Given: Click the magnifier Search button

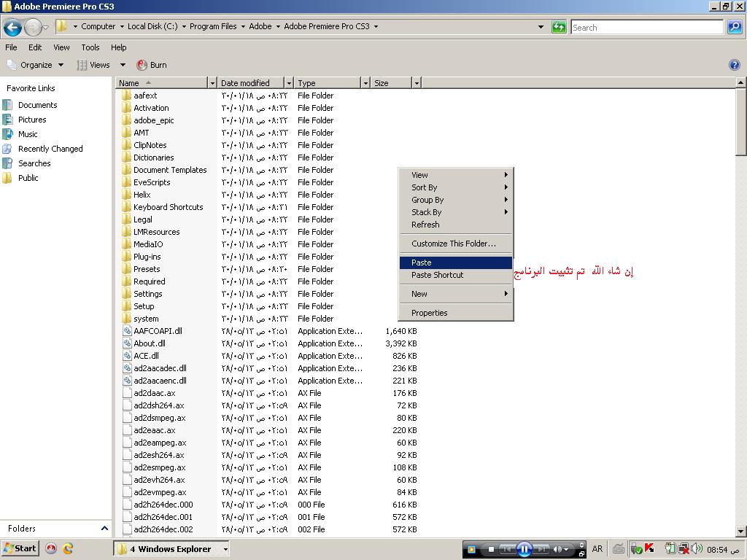Looking at the screenshot, I should [x=734, y=27].
